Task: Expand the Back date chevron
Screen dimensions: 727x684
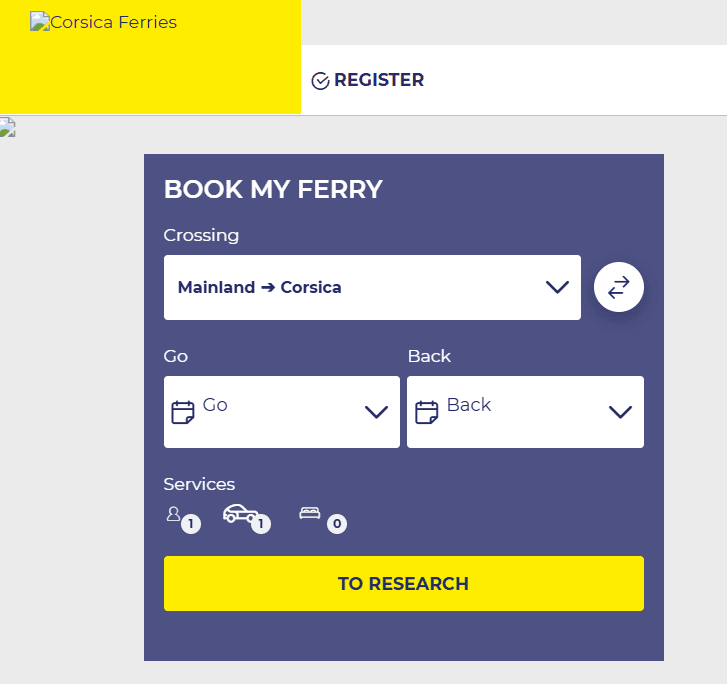Action: pyautogui.click(x=621, y=412)
